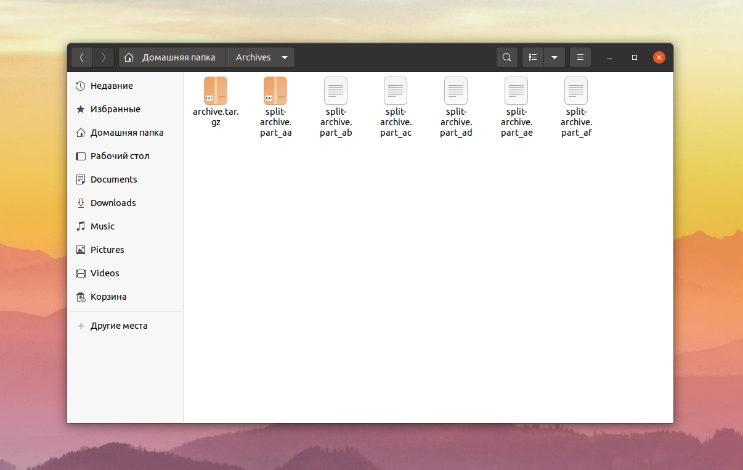The image size is (743, 470).
Task: Click the search magnifier icon in header
Action: [x=507, y=58]
